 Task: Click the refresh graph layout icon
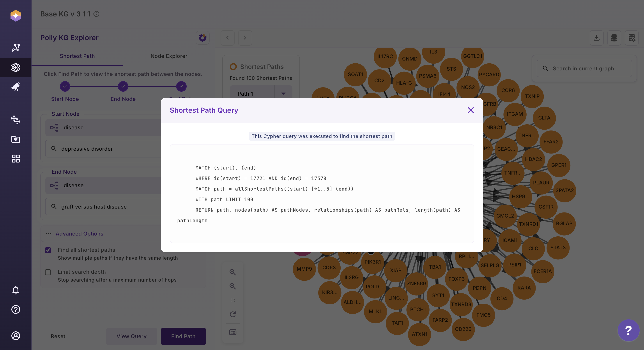[232, 314]
